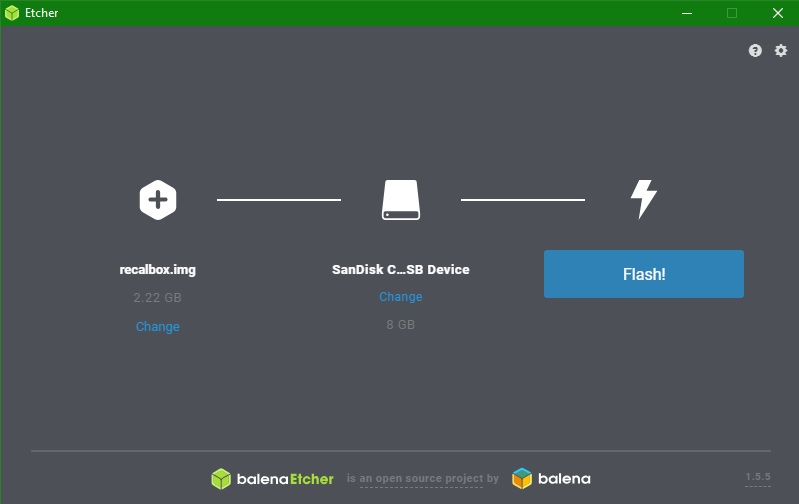Click the 2.22 GB image size text

click(157, 298)
